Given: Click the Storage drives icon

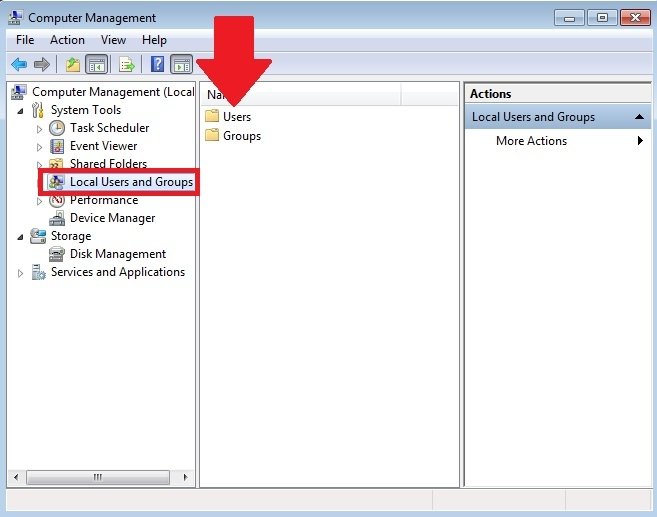Looking at the screenshot, I should [x=38, y=236].
